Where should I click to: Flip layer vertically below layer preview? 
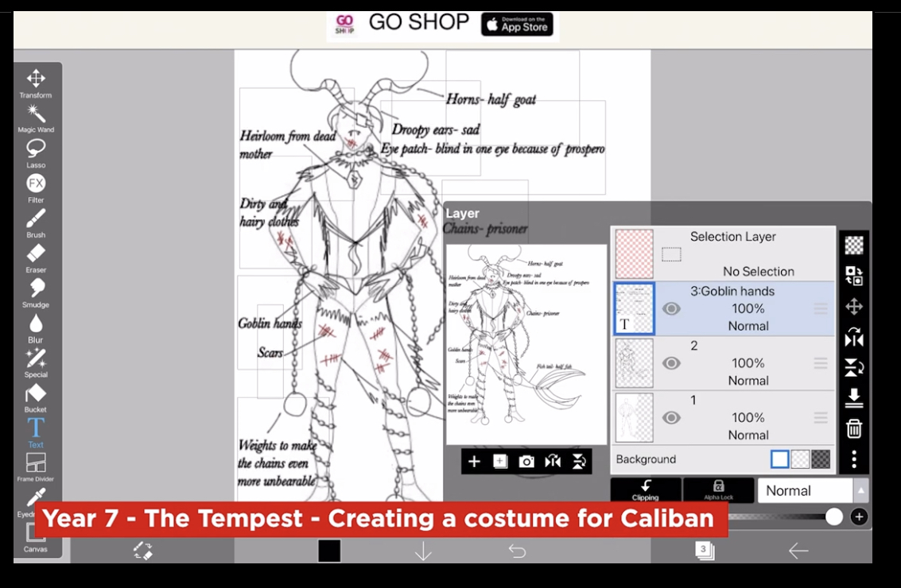579,462
